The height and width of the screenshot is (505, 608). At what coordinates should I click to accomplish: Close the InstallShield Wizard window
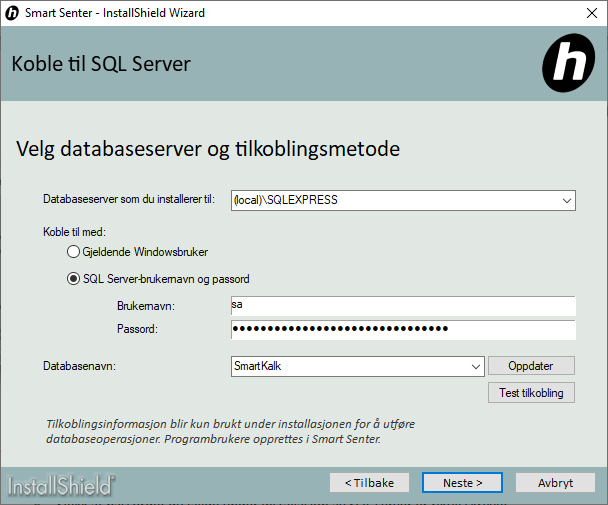tap(585, 13)
